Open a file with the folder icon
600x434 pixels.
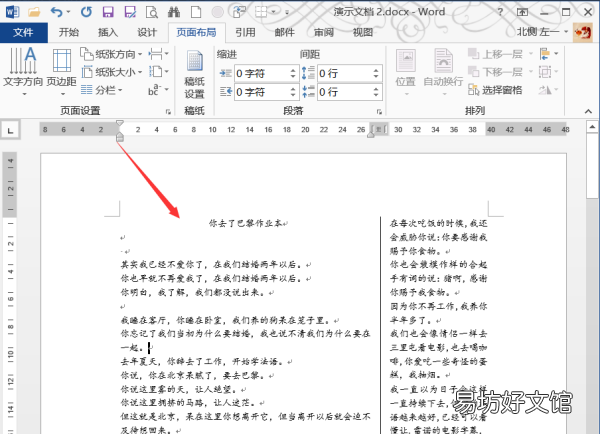(x=34, y=12)
